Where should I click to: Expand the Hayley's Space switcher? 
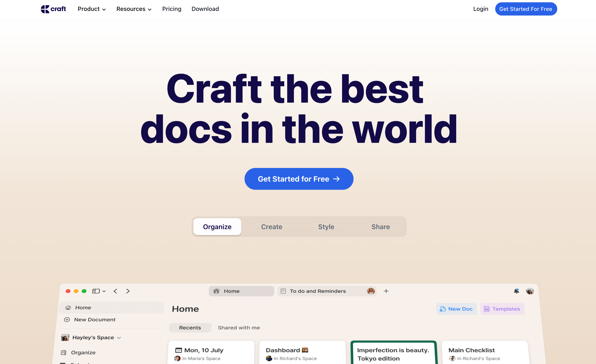[x=97, y=337]
